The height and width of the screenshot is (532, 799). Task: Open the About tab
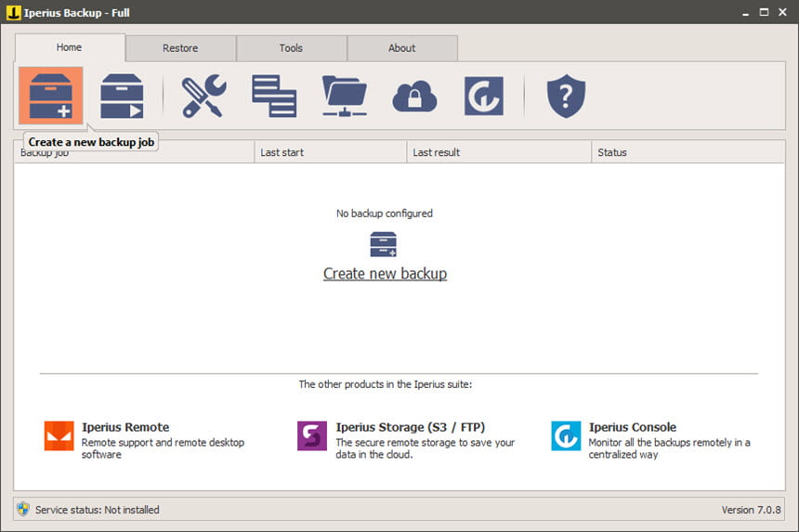[x=402, y=48]
